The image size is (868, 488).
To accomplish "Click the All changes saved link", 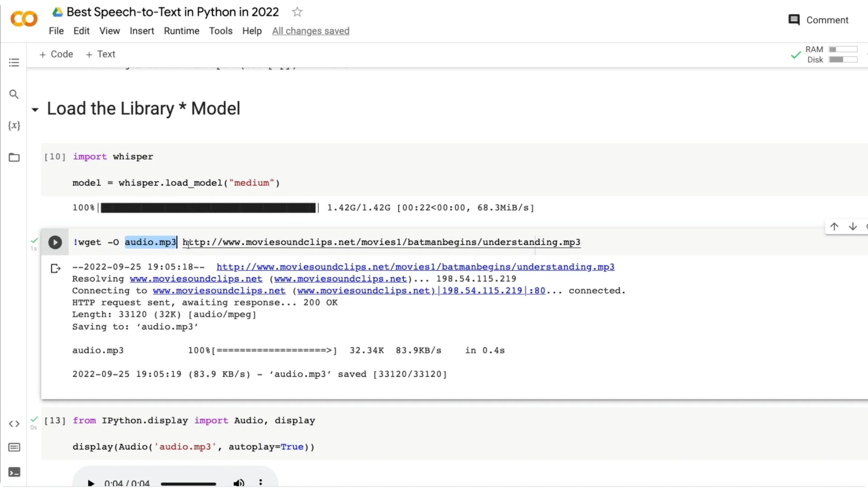I will tap(311, 31).
